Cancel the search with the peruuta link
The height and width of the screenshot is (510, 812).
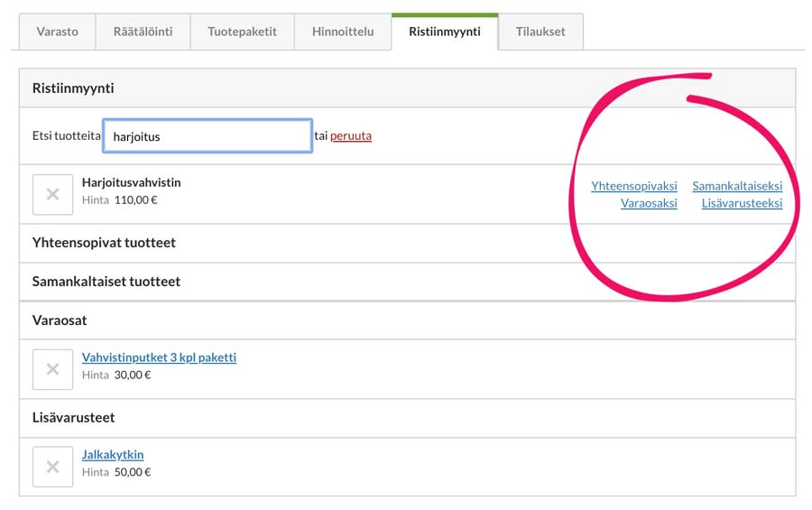(351, 135)
